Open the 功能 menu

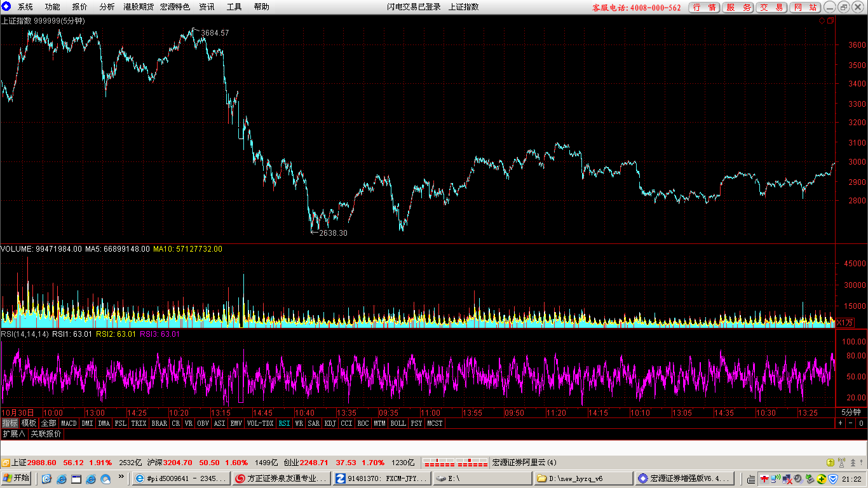click(x=53, y=7)
